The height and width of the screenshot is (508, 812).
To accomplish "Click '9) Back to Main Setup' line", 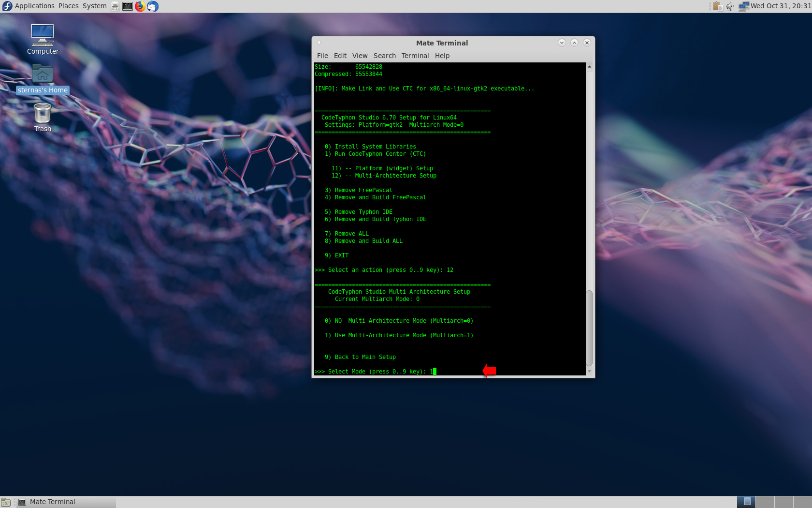I will (x=360, y=357).
